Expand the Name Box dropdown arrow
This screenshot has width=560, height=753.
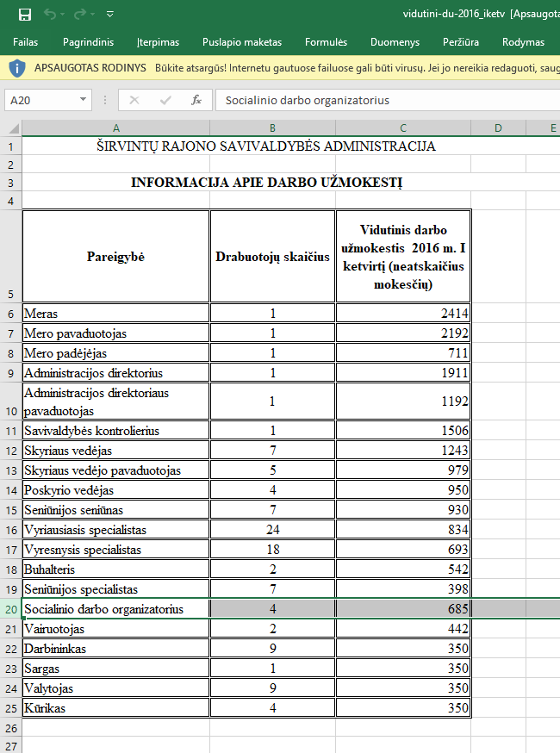point(83,100)
